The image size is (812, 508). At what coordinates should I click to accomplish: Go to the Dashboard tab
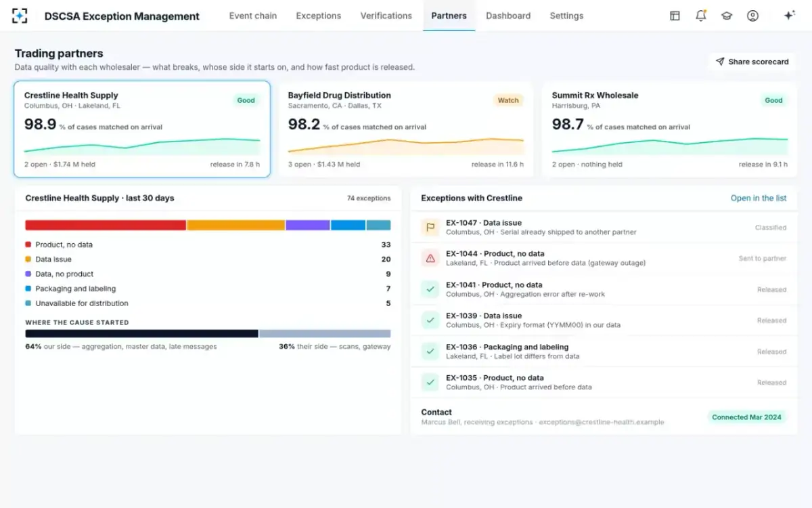(508, 16)
